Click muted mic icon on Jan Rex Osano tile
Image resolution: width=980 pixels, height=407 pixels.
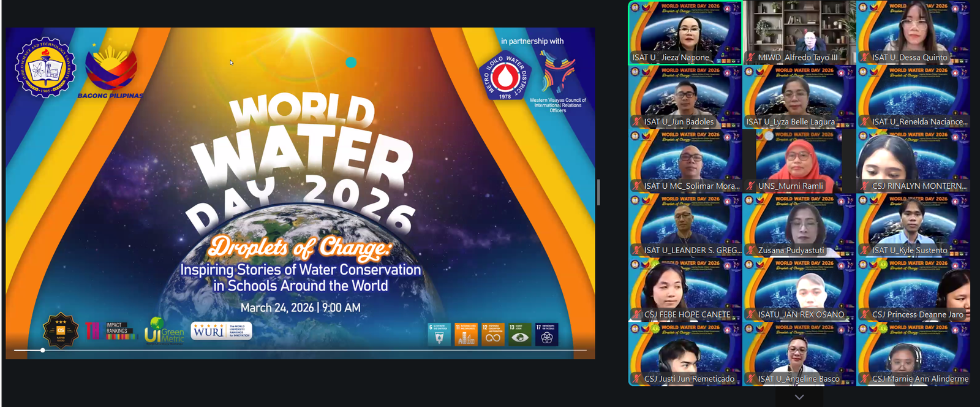[x=750, y=315]
